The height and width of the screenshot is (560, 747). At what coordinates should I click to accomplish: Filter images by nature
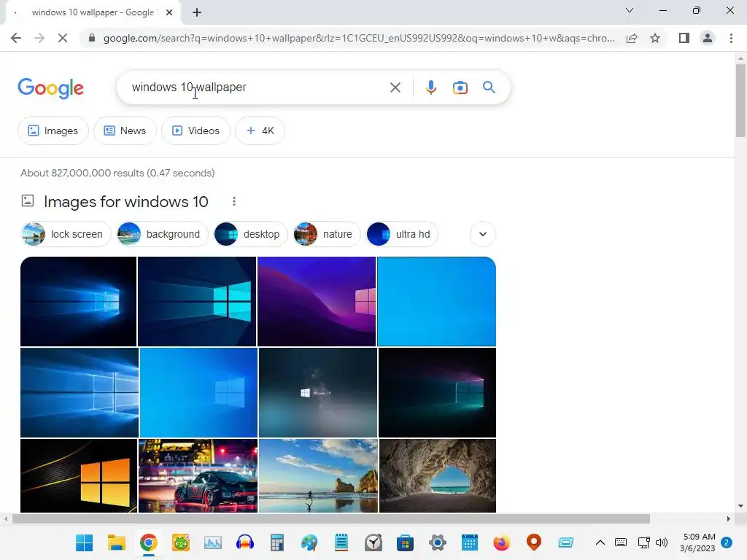(327, 234)
